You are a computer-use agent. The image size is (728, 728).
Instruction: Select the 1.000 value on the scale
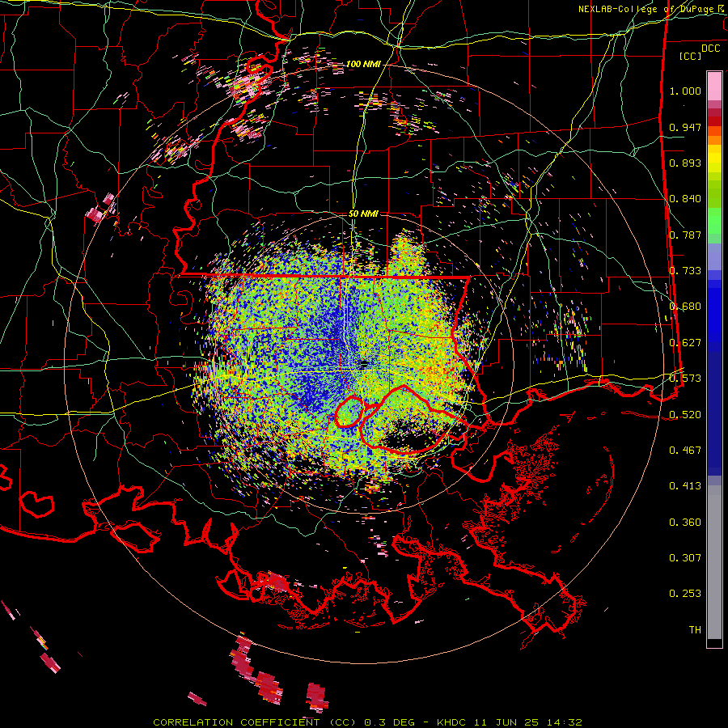pos(685,91)
